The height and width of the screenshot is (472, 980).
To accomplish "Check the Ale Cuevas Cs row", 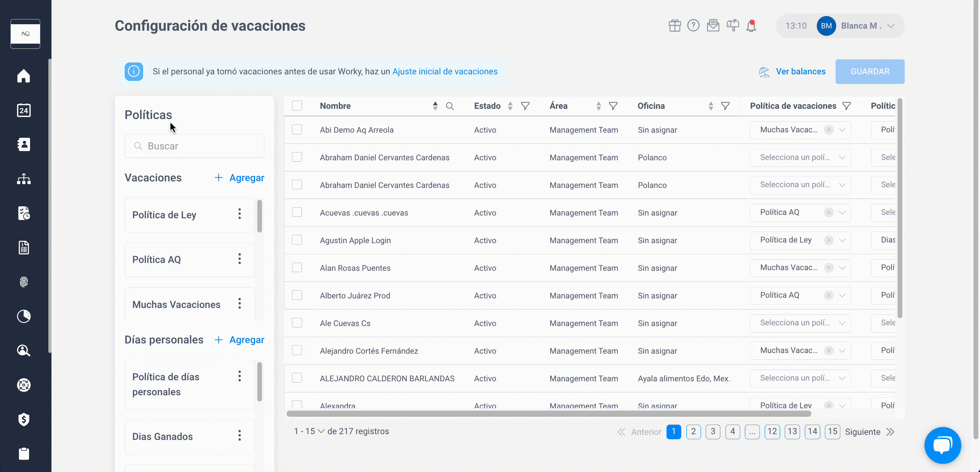I will pos(297,322).
